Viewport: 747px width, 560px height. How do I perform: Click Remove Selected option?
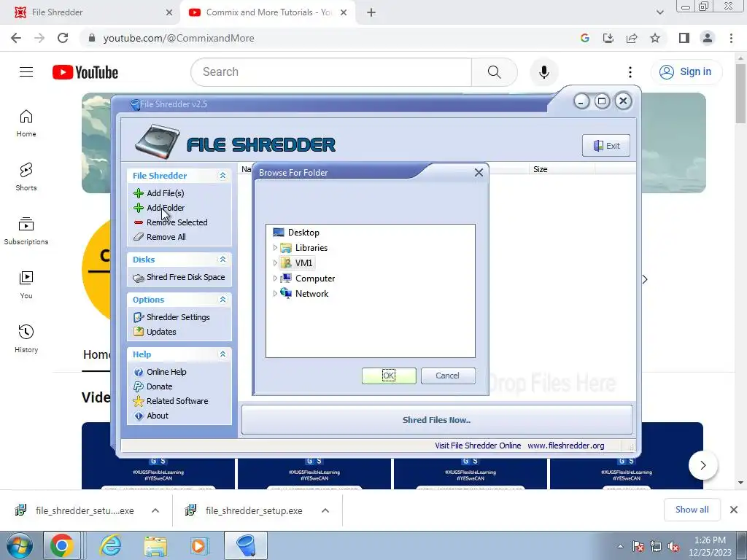pyautogui.click(x=170, y=222)
